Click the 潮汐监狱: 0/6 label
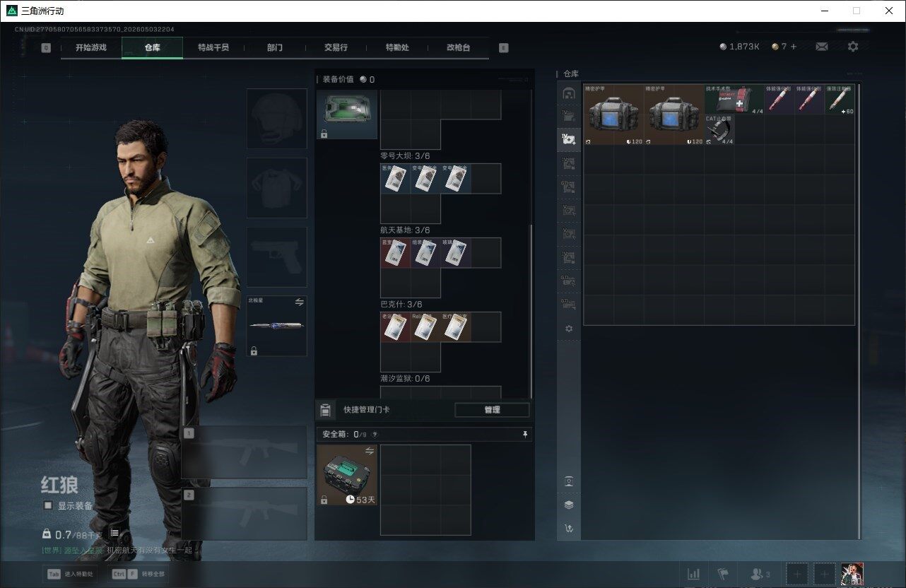 coord(405,378)
